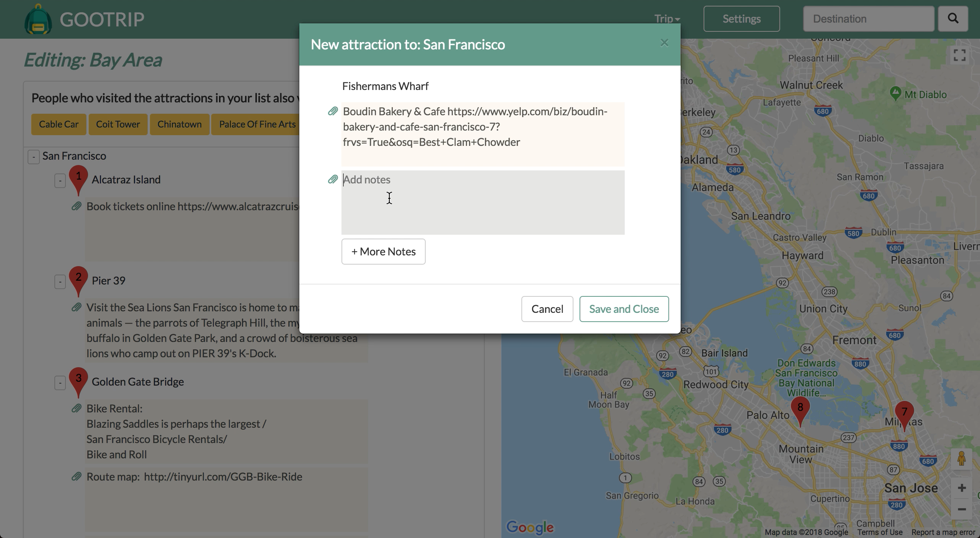Screen dimensions: 980x538
Task: Zoom out the map with minus
Action: tap(961, 509)
